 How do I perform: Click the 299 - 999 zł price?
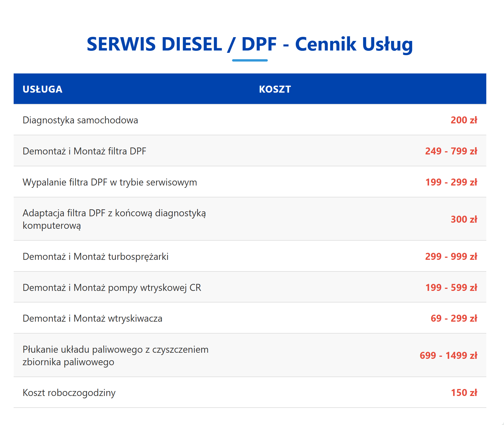click(x=451, y=257)
